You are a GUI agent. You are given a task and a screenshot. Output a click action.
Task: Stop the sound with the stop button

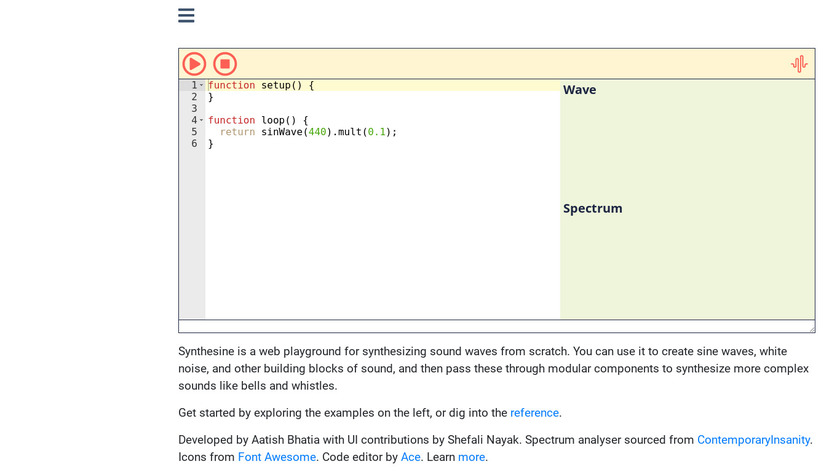(x=225, y=64)
